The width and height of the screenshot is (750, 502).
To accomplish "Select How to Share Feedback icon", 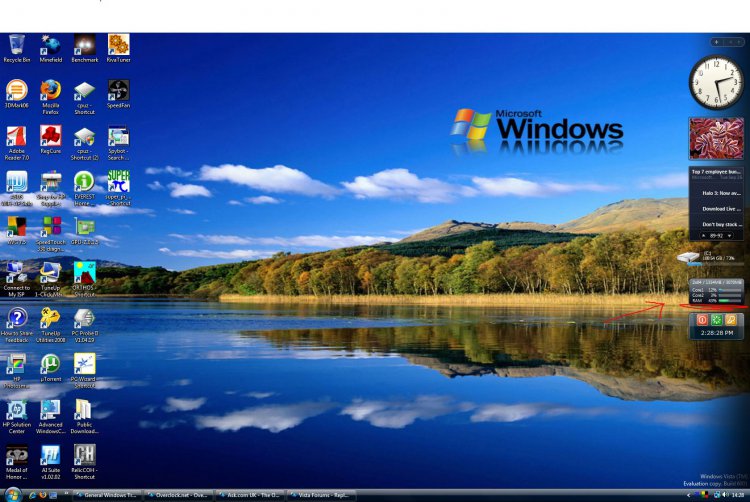I will click(17, 325).
